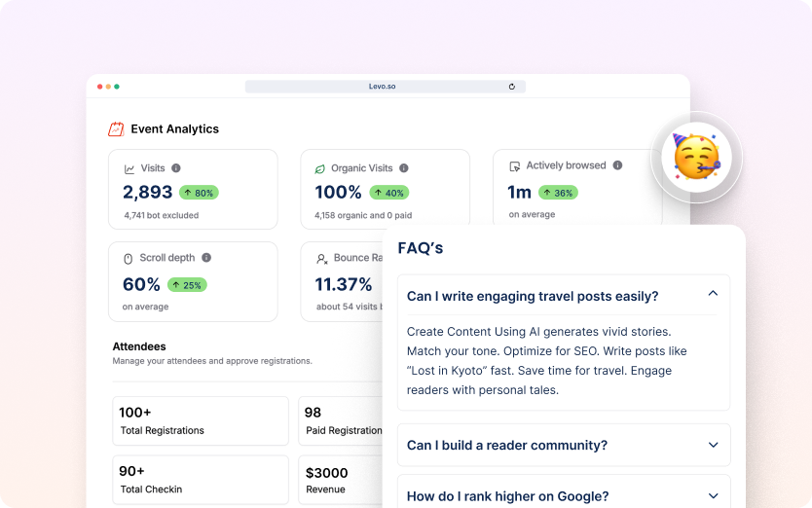Open info tooltip next to Scroll depth
The height and width of the screenshot is (508, 812).
click(x=206, y=258)
